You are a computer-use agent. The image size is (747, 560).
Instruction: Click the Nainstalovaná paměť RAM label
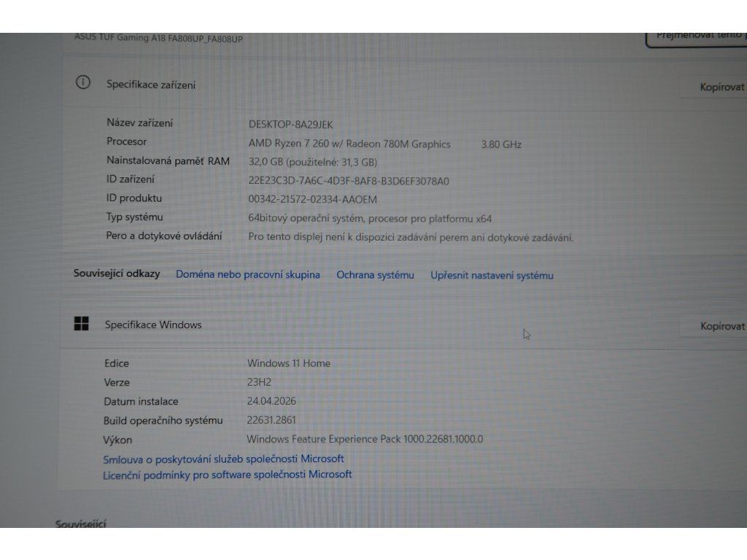click(169, 161)
